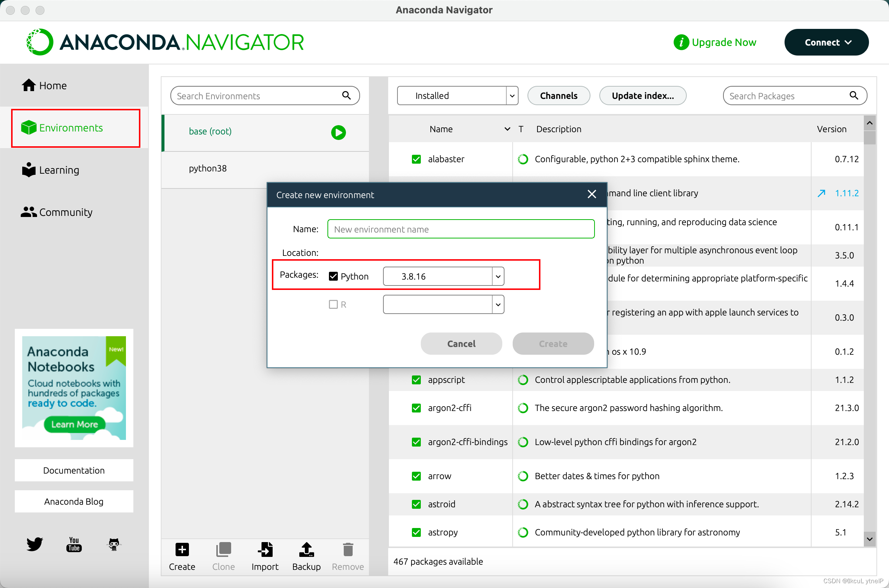Toggle the argon2-cffi-bindings checkbox

point(416,442)
